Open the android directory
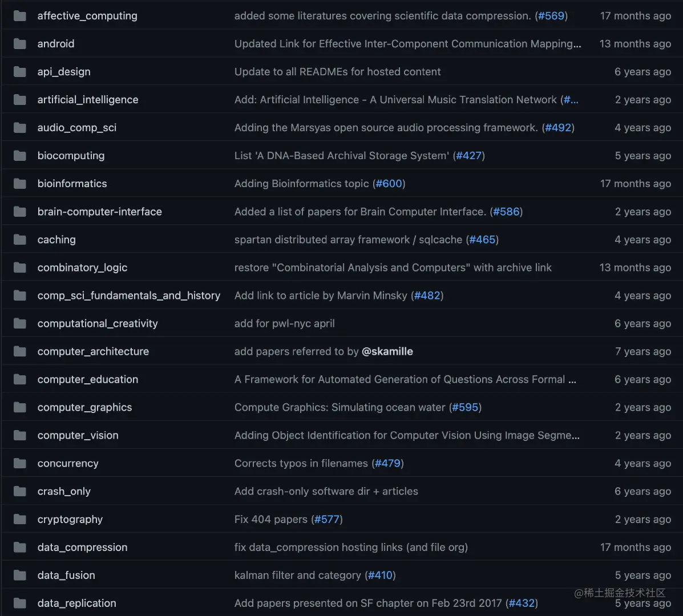The image size is (683, 616). coord(56,44)
